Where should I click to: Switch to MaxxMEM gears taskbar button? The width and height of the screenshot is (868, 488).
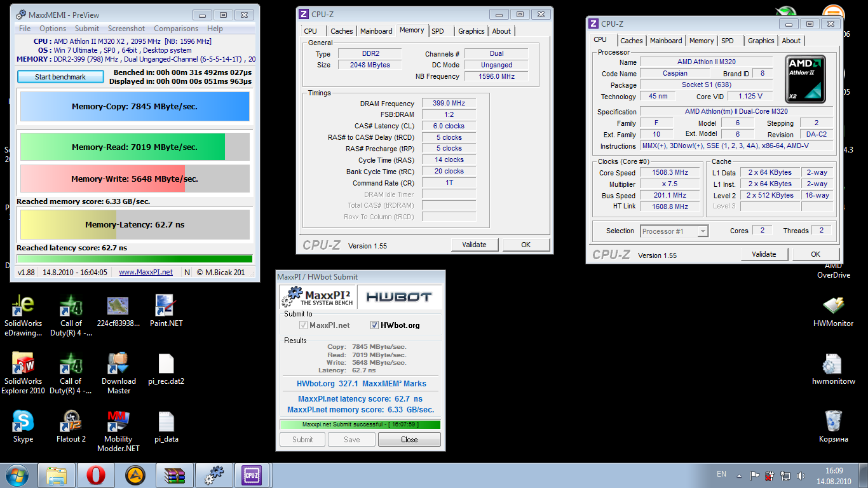pos(214,475)
